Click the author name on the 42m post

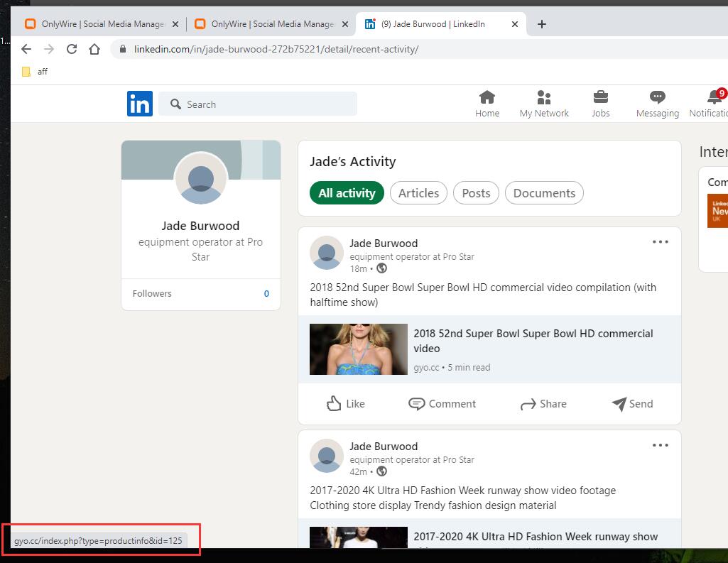384,447
